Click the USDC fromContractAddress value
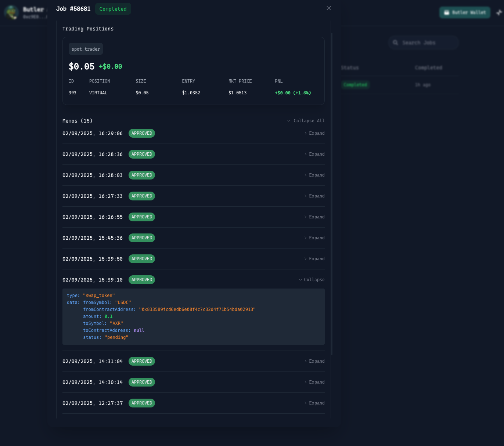504x446 pixels. [x=197, y=309]
